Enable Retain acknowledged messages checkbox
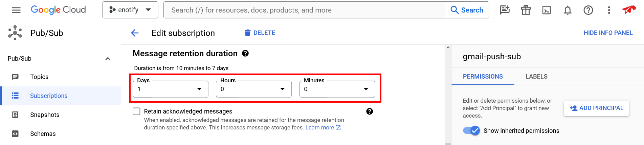This screenshot has height=145, width=644. click(x=136, y=111)
